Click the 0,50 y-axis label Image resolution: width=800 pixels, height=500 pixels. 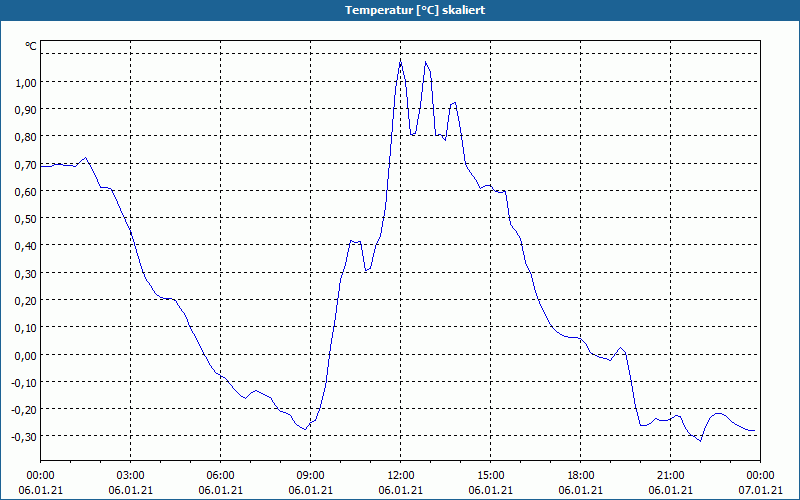click(26, 218)
